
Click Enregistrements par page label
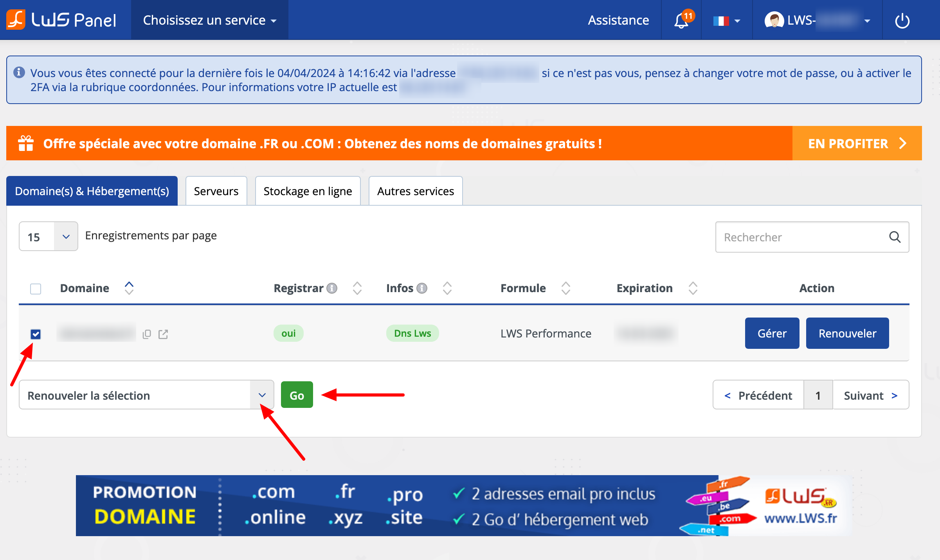tap(151, 236)
